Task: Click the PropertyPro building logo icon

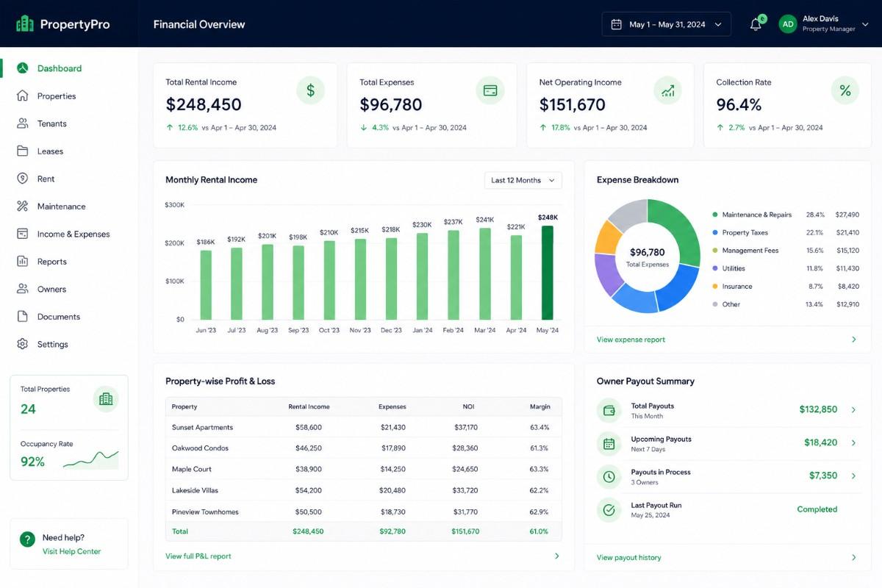Action: pos(25,24)
